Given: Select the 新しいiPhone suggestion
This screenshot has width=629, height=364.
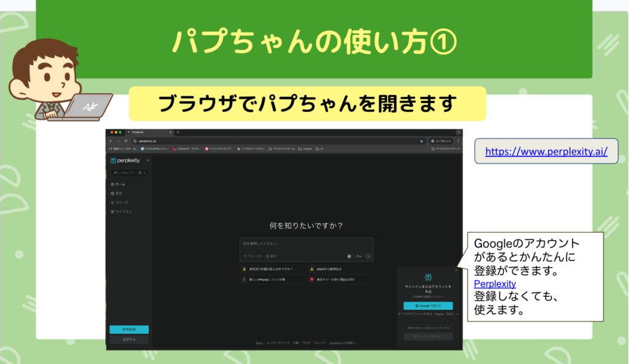Looking at the screenshot, I should click(x=273, y=279).
